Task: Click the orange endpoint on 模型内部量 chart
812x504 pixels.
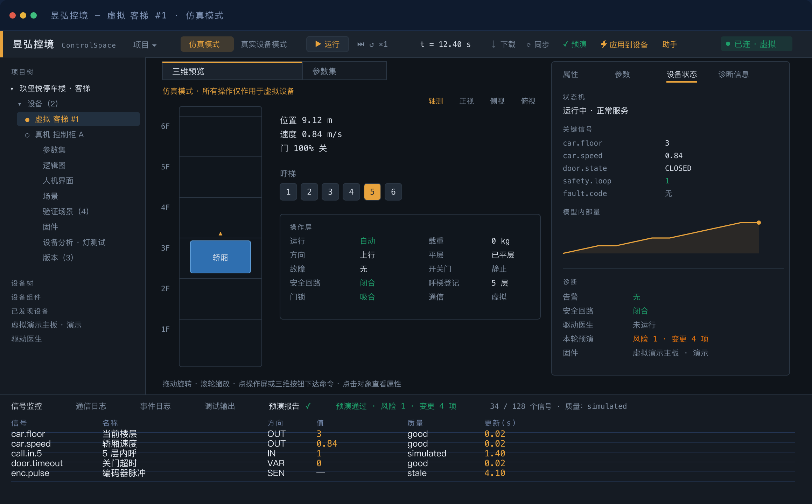Action: point(759,223)
